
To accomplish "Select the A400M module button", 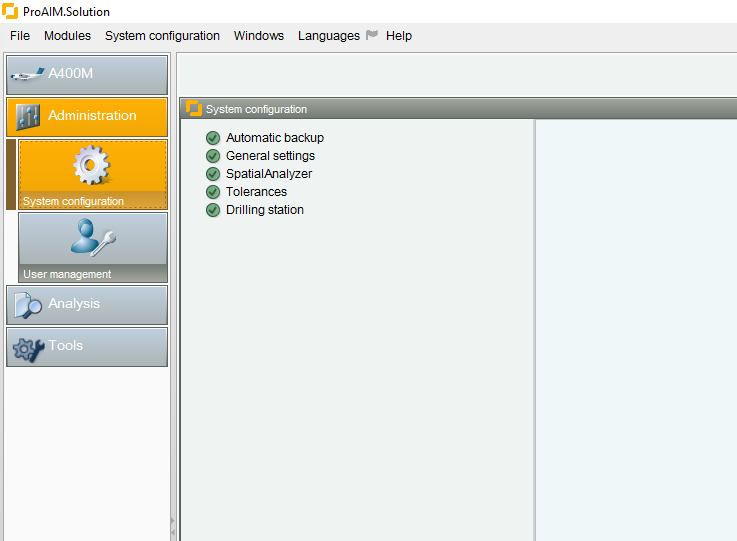I will 87,75.
